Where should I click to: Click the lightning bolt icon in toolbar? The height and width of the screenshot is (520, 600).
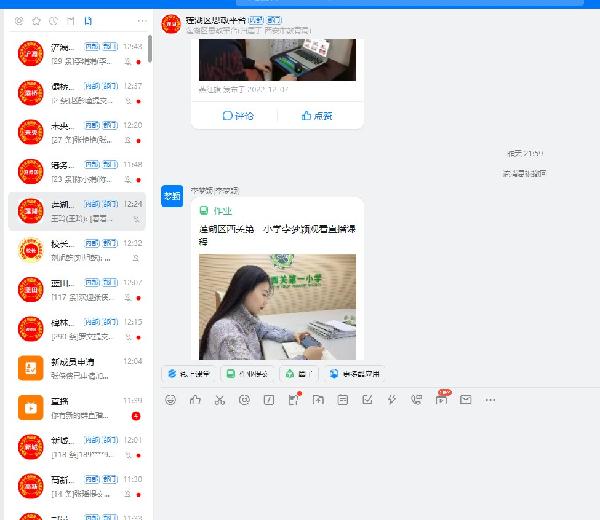pos(392,400)
